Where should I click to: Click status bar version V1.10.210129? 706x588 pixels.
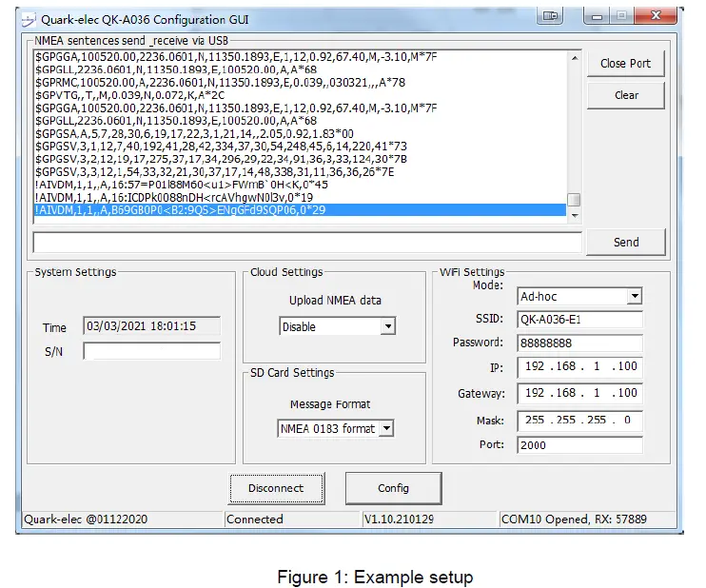(399, 519)
